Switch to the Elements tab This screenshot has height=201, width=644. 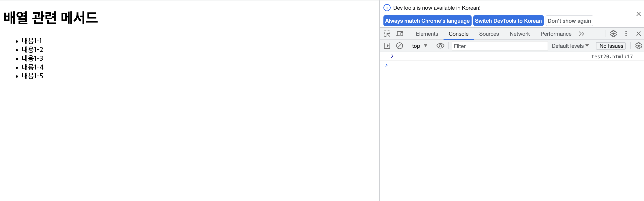tap(427, 34)
